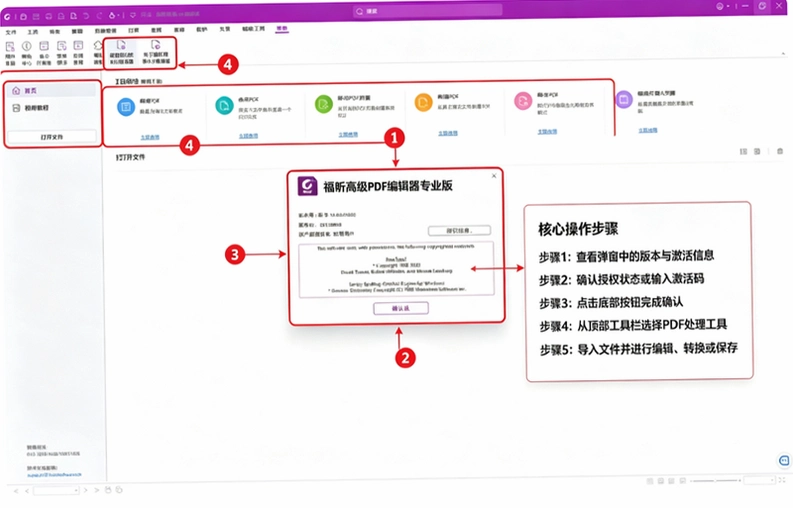Click the teal circular feature icon on the second card
The height and width of the screenshot is (508, 793).
(x=224, y=105)
